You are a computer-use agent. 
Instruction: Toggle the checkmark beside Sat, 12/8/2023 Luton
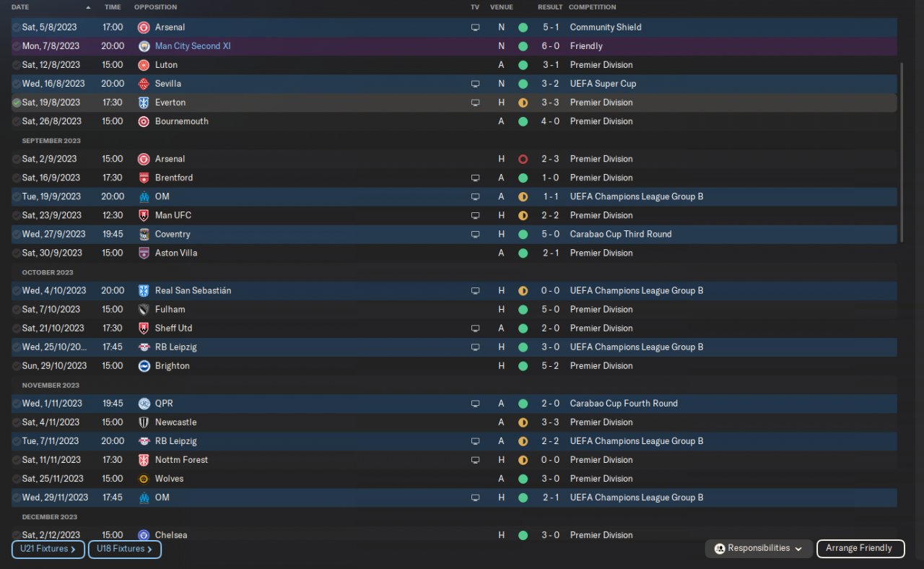pos(17,65)
